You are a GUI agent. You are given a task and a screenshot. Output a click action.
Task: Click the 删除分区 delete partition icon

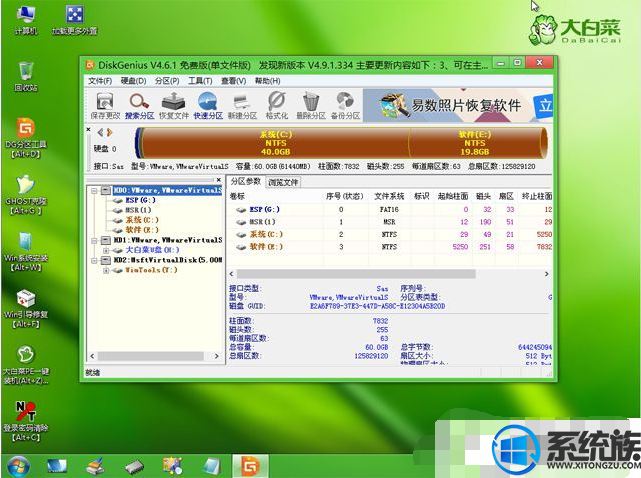(x=311, y=105)
